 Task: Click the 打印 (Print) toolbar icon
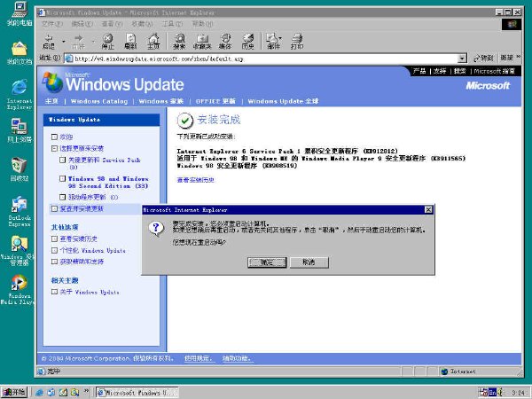point(297,42)
